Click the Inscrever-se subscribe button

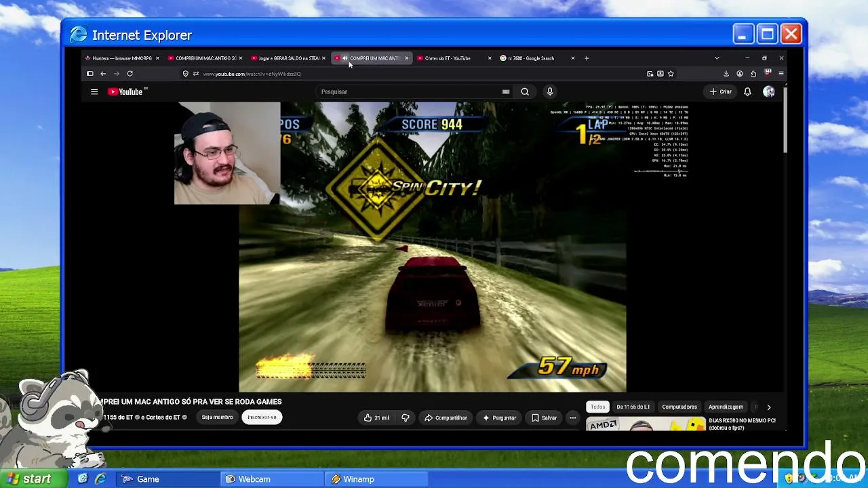coord(262,418)
